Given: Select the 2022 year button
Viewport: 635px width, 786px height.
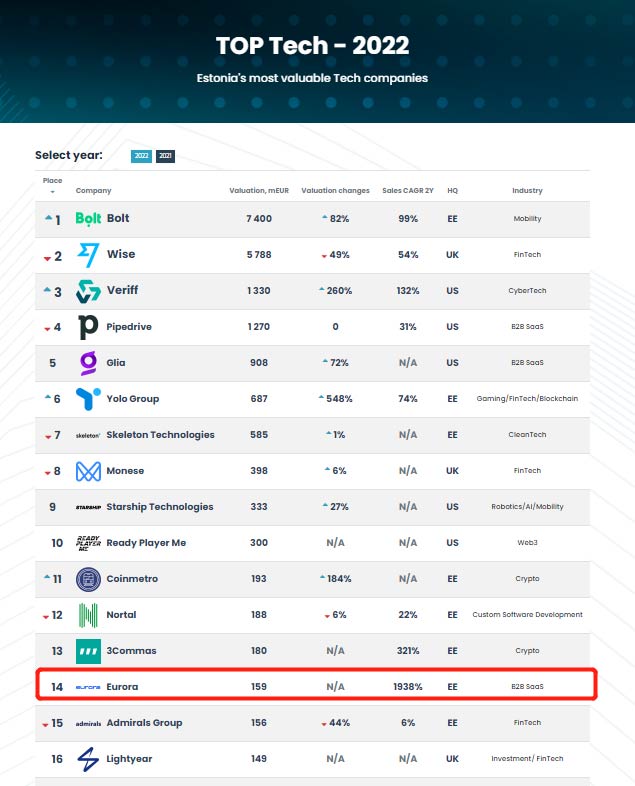Looking at the screenshot, I should click(141, 156).
